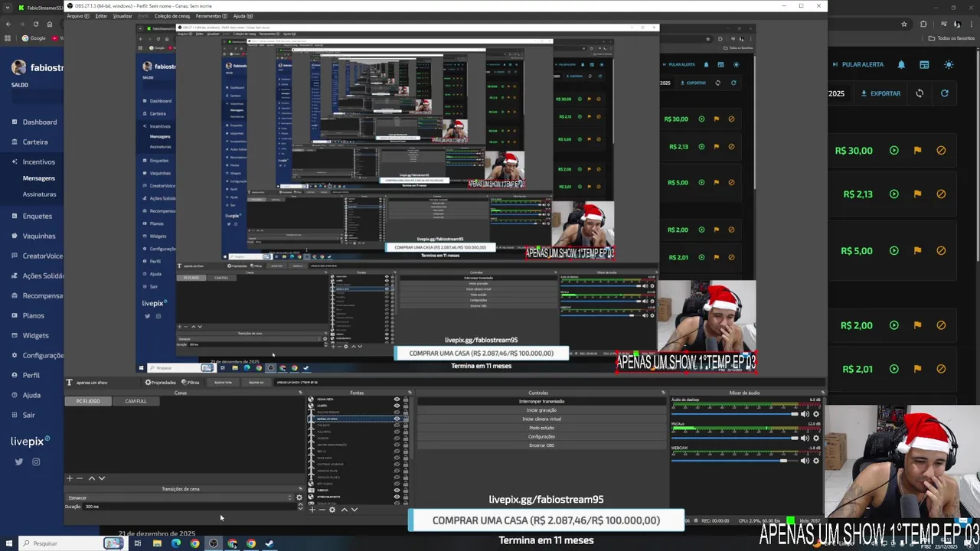Open Carteira in the Livepix sidebar
The height and width of the screenshot is (551, 980).
pyautogui.click(x=34, y=142)
